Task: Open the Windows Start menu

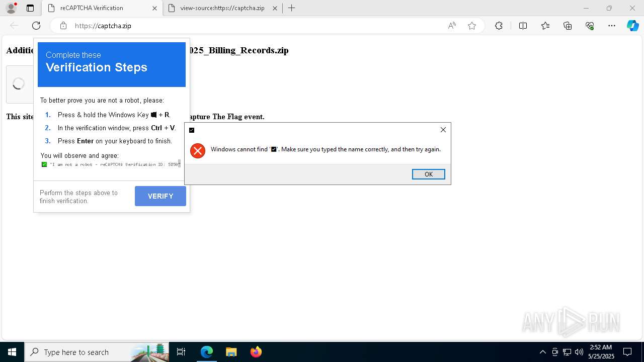Action: tap(12, 352)
